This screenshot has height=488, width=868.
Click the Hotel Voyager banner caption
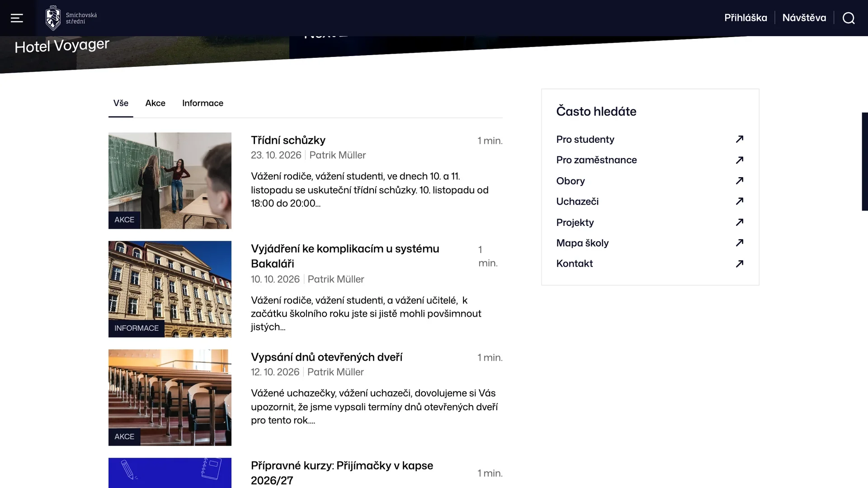[x=62, y=45]
